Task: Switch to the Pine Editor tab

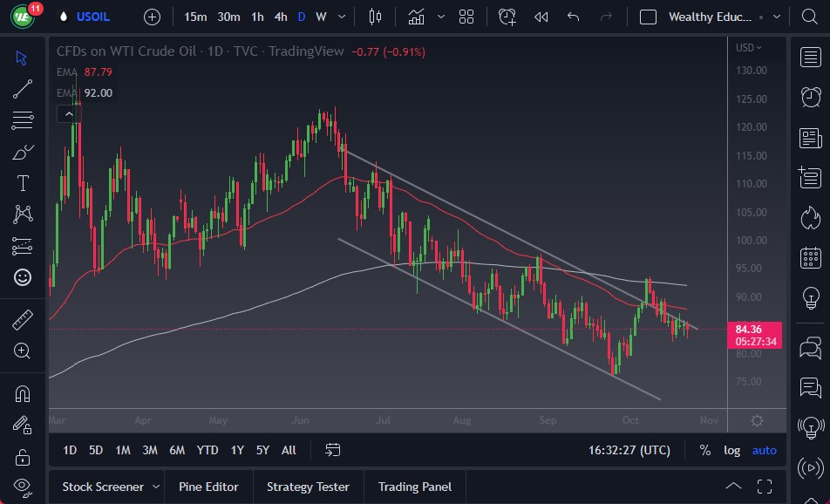Action: [x=208, y=487]
